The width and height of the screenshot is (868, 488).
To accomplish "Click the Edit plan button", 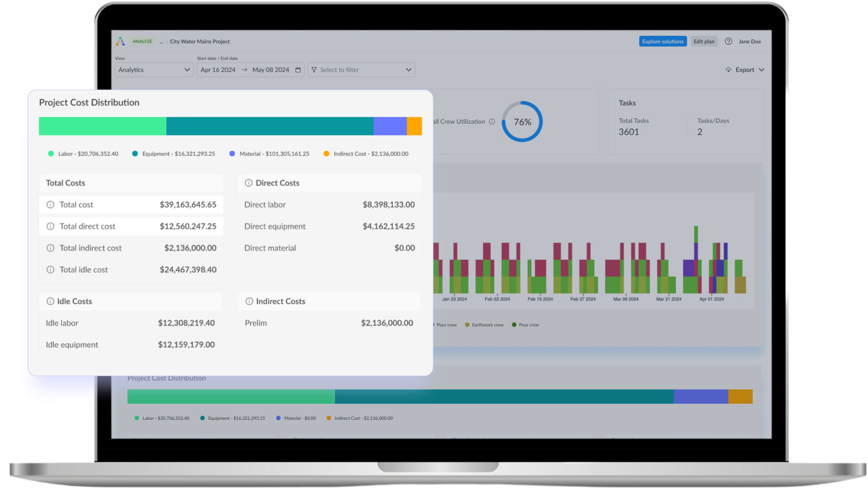I will (x=703, y=42).
